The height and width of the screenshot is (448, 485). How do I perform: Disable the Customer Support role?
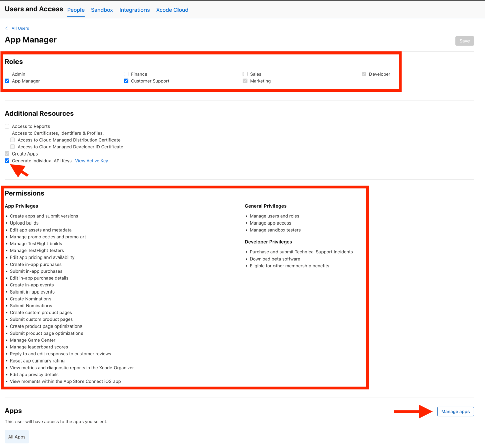[x=126, y=81]
